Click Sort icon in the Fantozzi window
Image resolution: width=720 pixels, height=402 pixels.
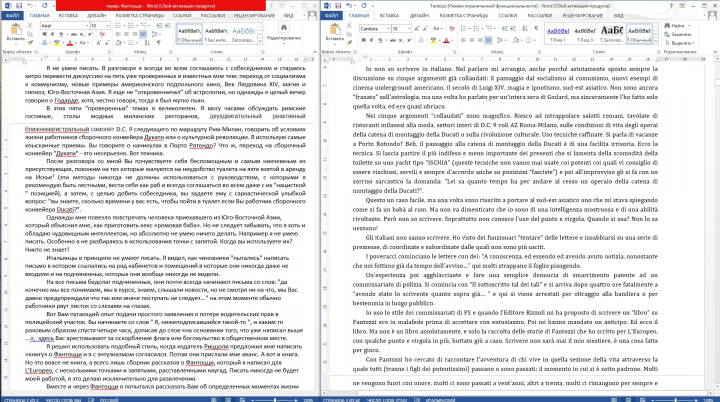tap(525, 28)
